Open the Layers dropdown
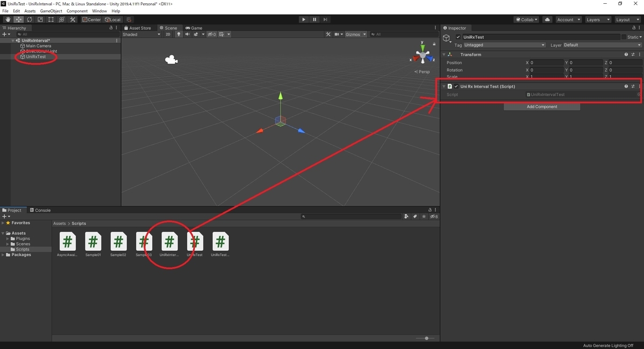 click(x=597, y=19)
